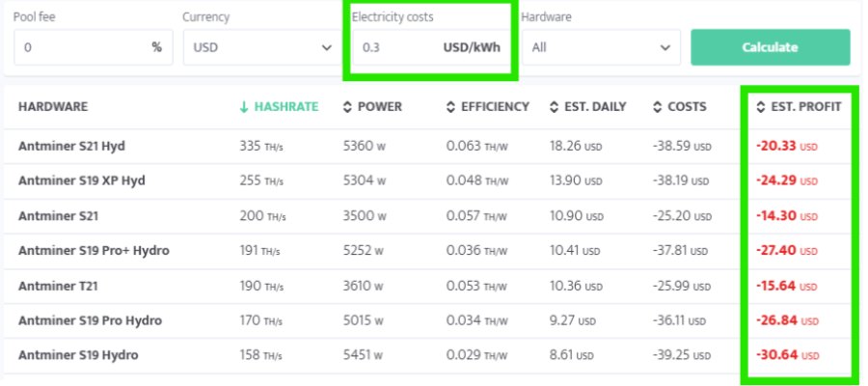The height and width of the screenshot is (386, 868).
Task: Select the Antminer S19 XP Hyd row
Action: pyautogui.click(x=81, y=181)
